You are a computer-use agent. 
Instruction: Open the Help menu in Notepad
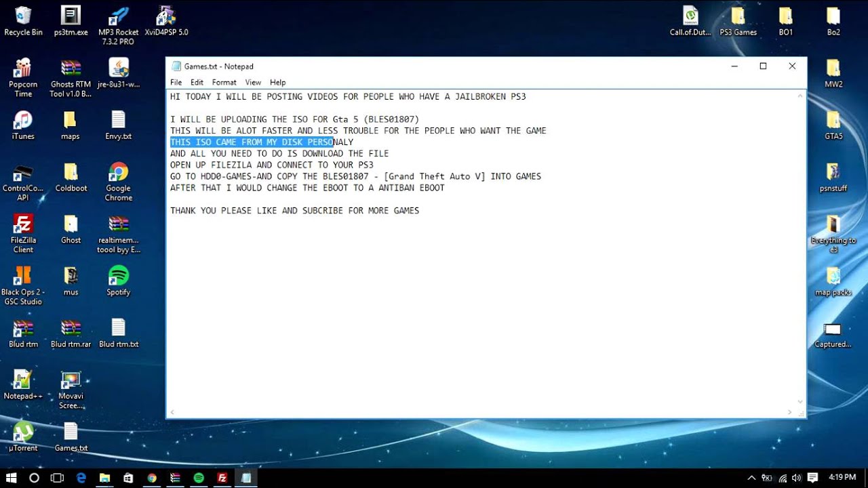tap(277, 82)
